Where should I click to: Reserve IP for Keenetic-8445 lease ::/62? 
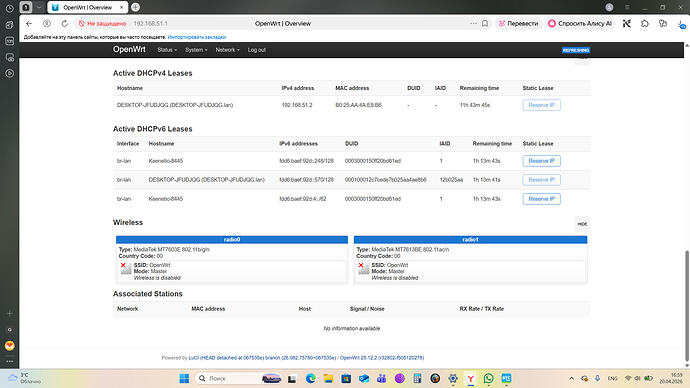[x=541, y=199]
